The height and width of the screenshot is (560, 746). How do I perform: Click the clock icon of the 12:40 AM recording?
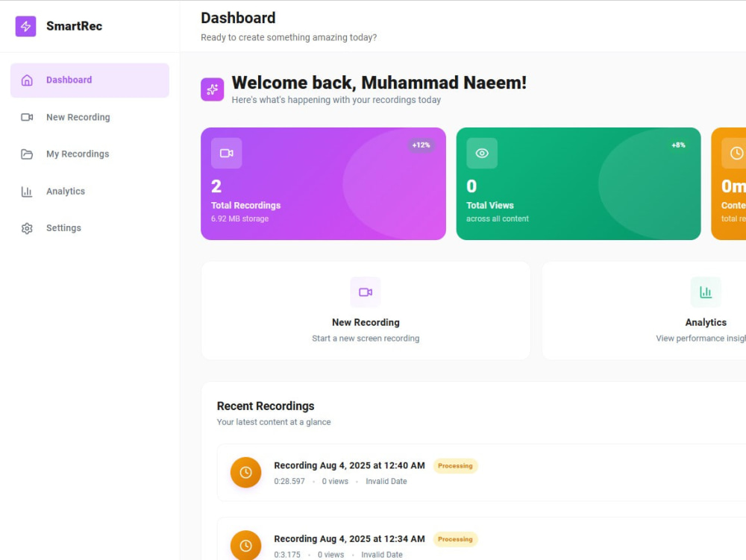click(245, 473)
